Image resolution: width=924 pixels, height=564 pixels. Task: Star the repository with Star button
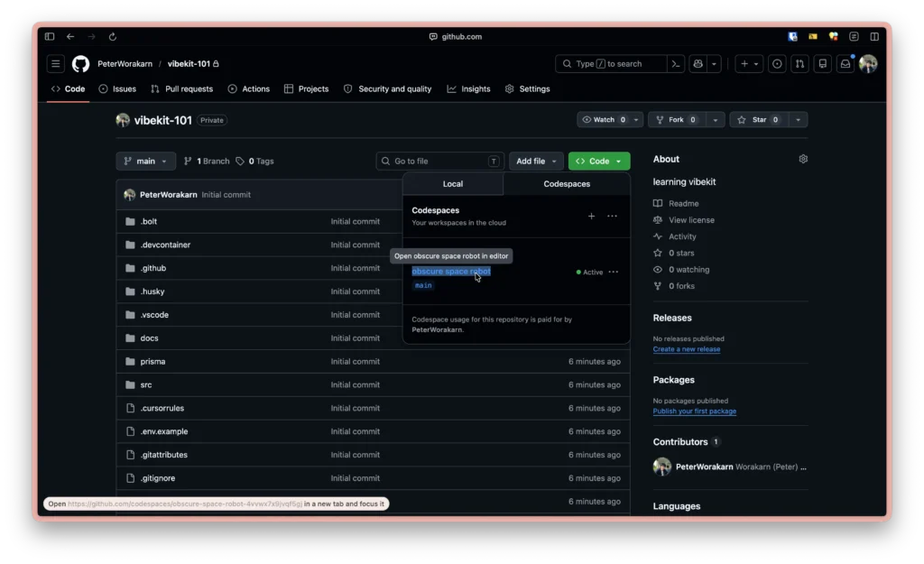click(x=759, y=120)
